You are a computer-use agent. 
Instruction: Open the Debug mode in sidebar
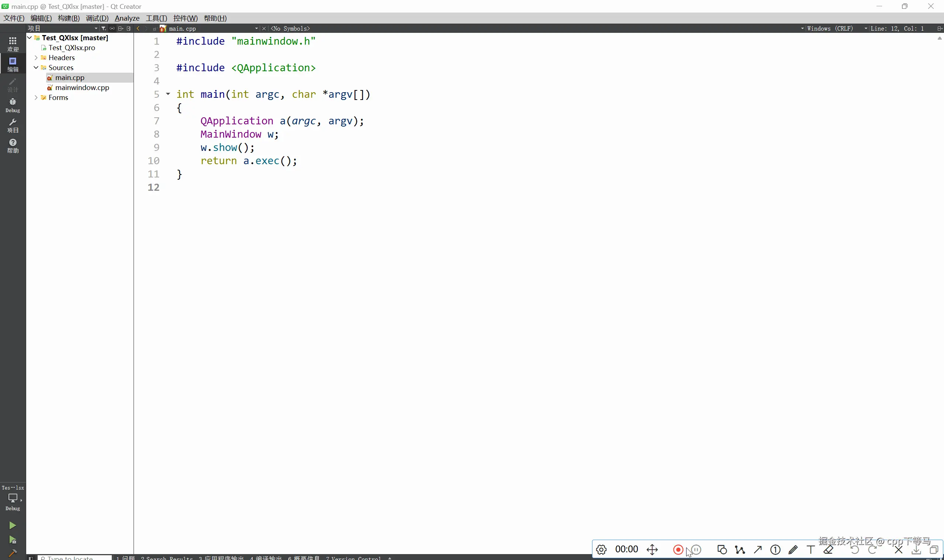click(13, 104)
